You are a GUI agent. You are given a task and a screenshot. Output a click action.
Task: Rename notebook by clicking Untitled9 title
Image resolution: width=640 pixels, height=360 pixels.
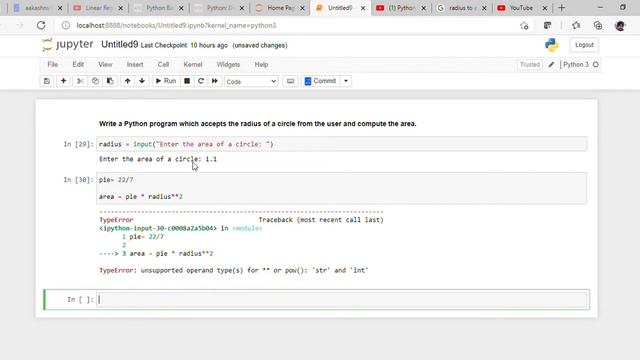pyautogui.click(x=120, y=44)
